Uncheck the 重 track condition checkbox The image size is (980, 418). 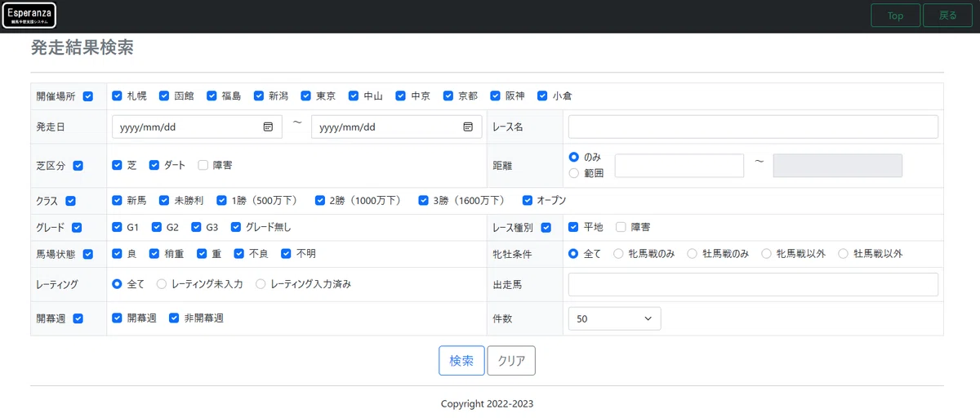202,254
